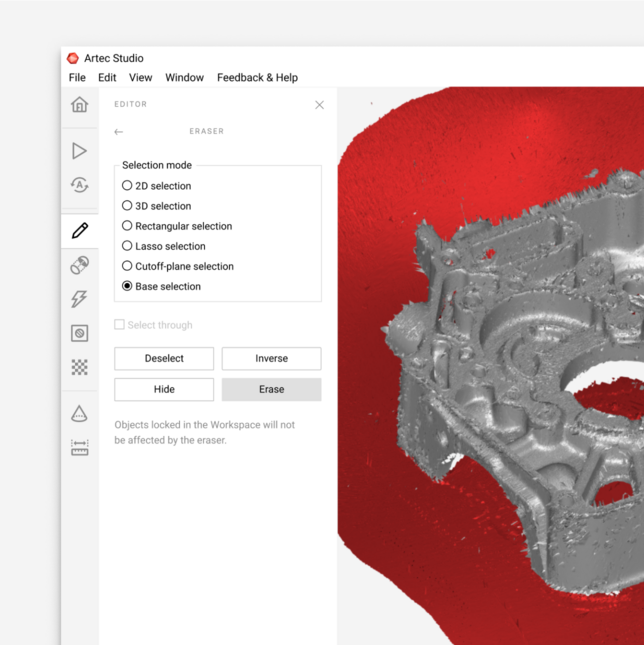
Task: Open the Measures ruler icon
Action: 80,448
